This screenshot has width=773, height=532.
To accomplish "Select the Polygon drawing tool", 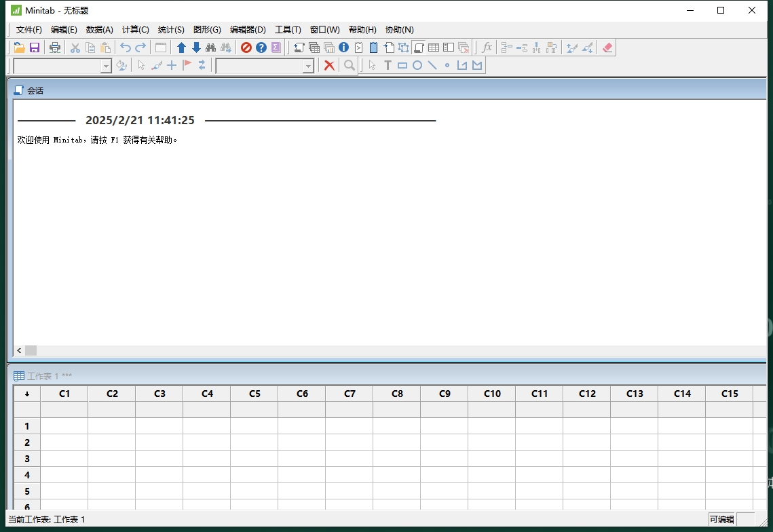I will click(x=476, y=65).
